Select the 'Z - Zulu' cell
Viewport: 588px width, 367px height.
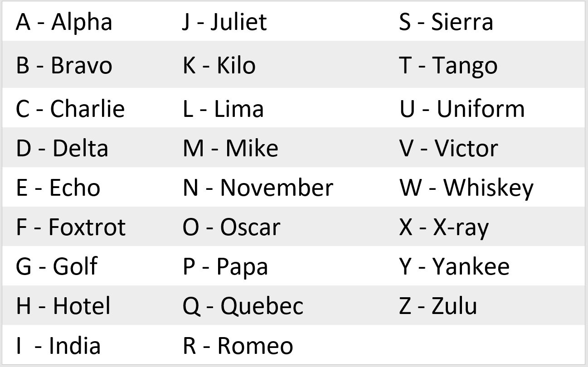[438, 306]
